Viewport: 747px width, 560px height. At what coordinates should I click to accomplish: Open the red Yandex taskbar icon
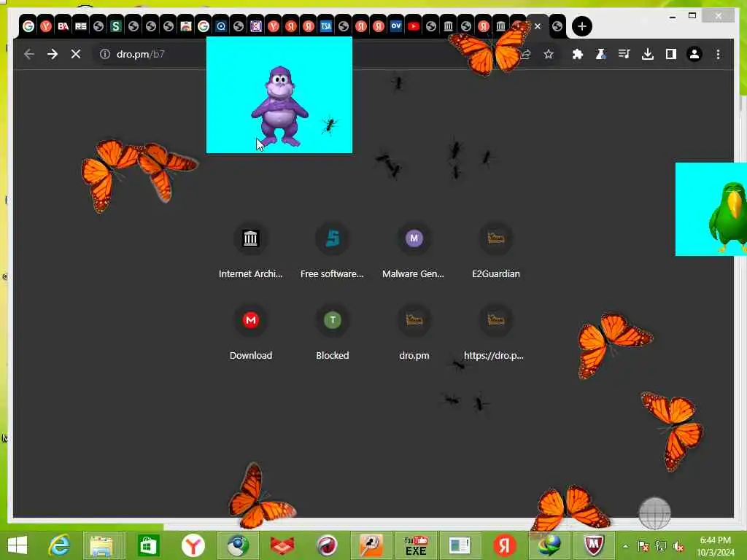(505, 545)
